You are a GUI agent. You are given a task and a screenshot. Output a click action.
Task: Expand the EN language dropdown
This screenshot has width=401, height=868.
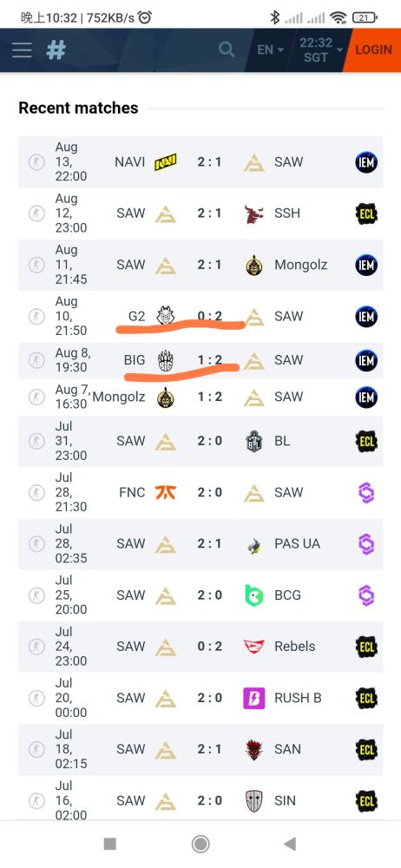click(270, 49)
